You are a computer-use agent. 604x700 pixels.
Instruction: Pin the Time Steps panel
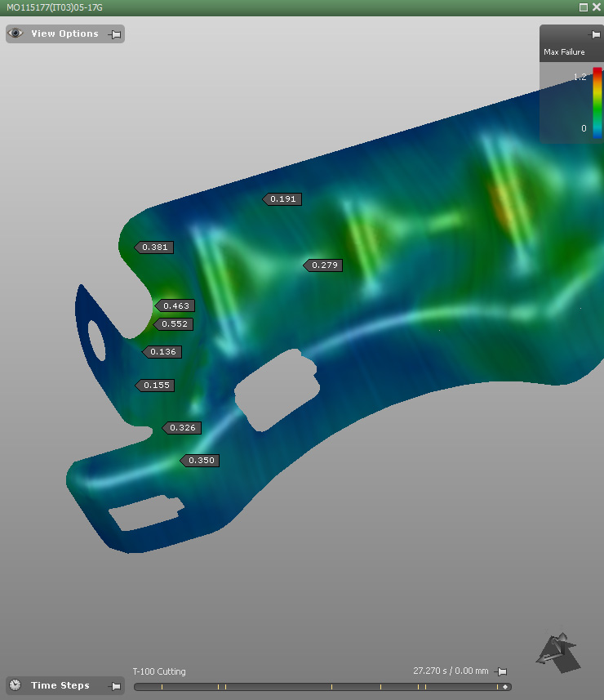click(x=115, y=686)
